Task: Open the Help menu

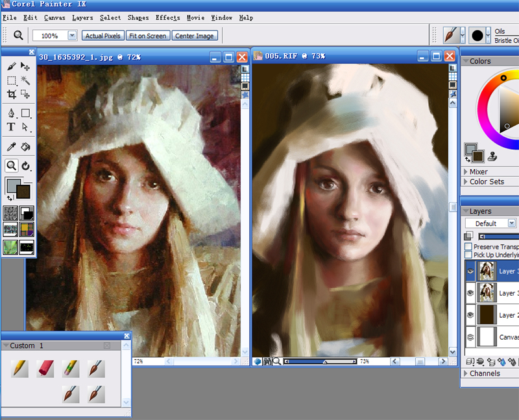Action: click(x=247, y=17)
